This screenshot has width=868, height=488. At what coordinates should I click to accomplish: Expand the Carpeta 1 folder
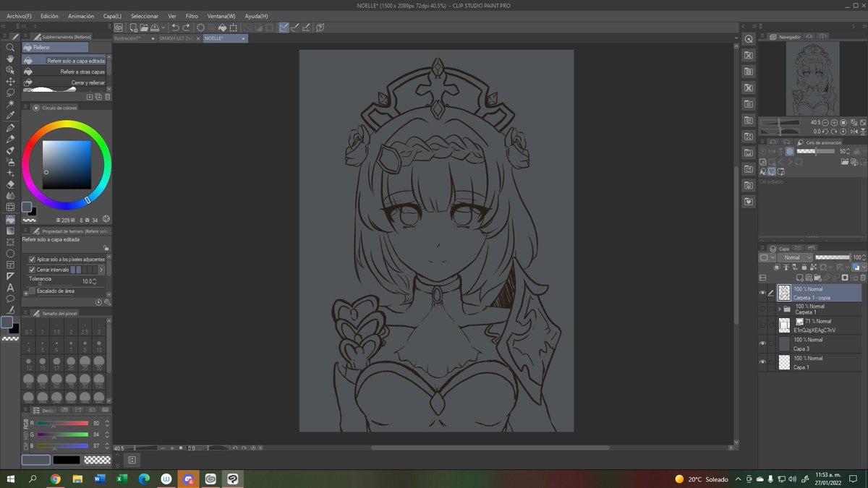(x=779, y=309)
